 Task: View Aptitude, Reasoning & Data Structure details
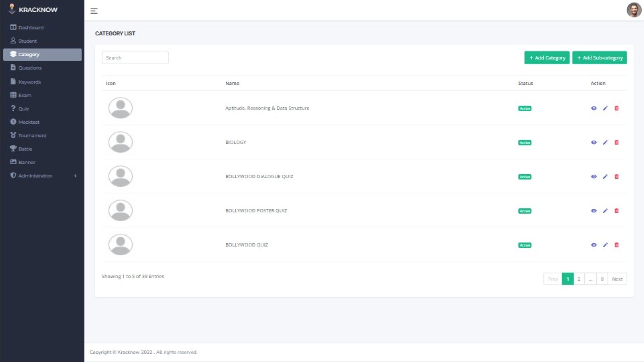(594, 108)
